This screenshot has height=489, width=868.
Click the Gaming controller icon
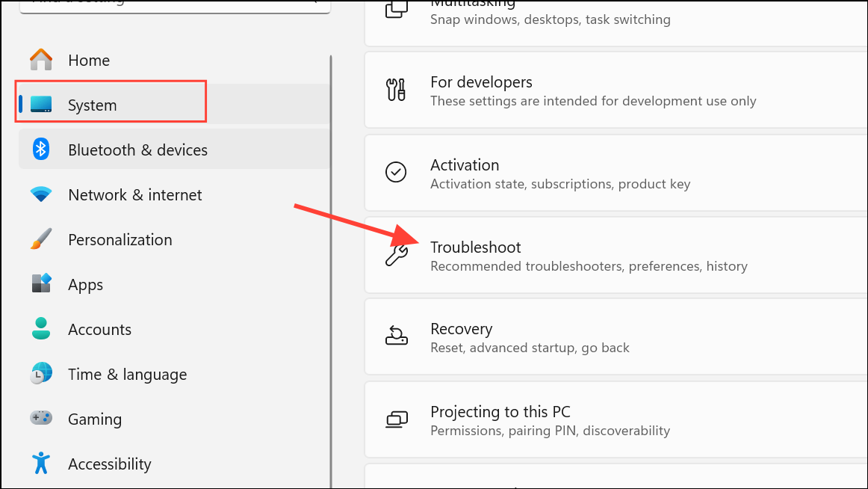pos(41,419)
